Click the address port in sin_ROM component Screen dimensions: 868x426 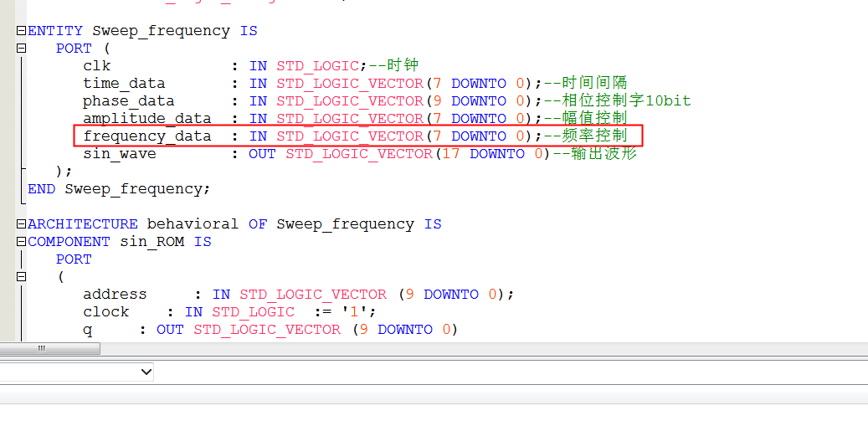click(115, 295)
